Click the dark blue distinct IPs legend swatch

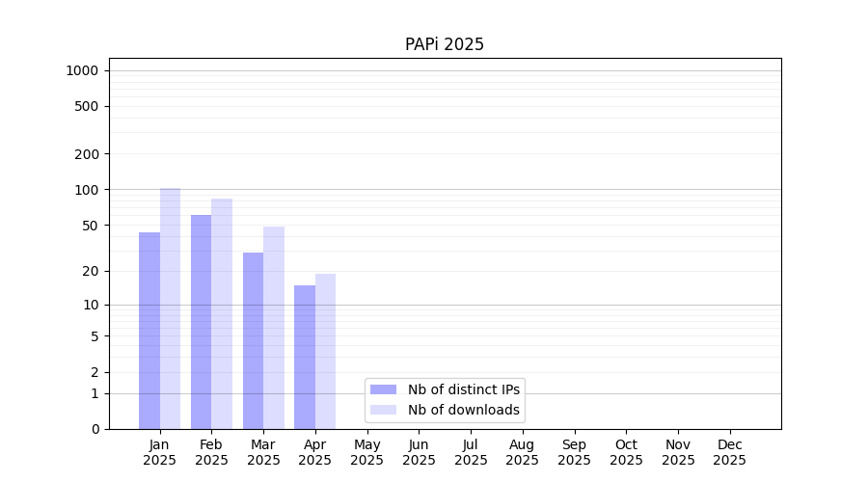[x=383, y=389]
